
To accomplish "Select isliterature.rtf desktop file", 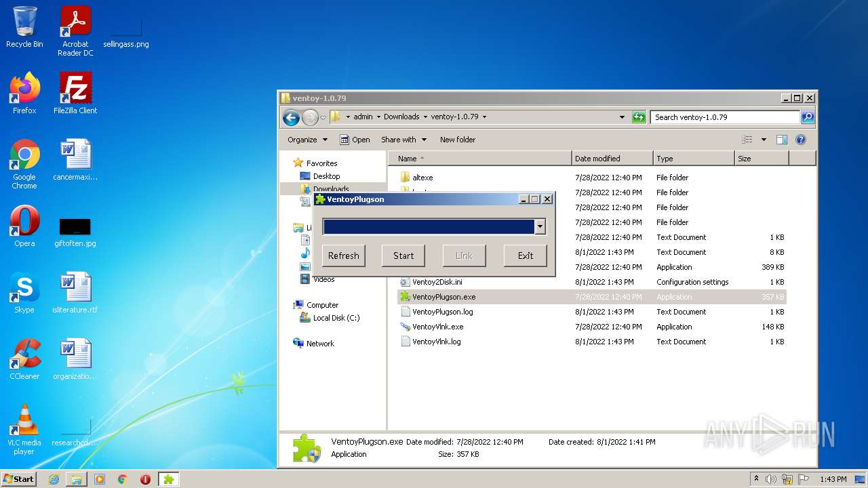I will click(75, 293).
